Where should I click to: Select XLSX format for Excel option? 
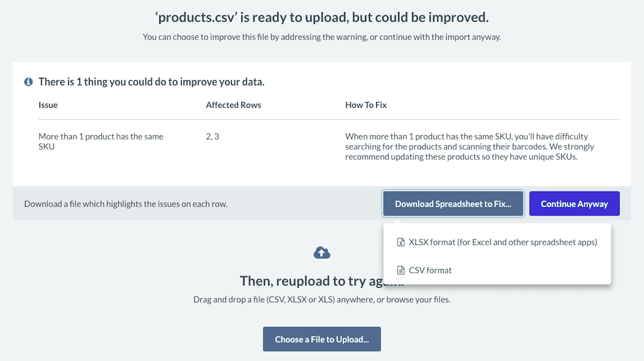[502, 242]
